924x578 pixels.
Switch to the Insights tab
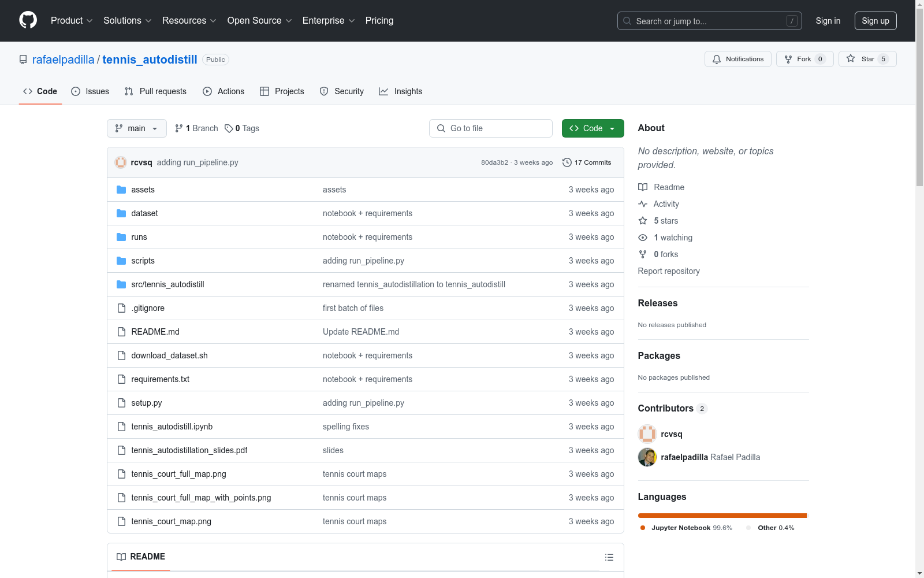click(401, 91)
